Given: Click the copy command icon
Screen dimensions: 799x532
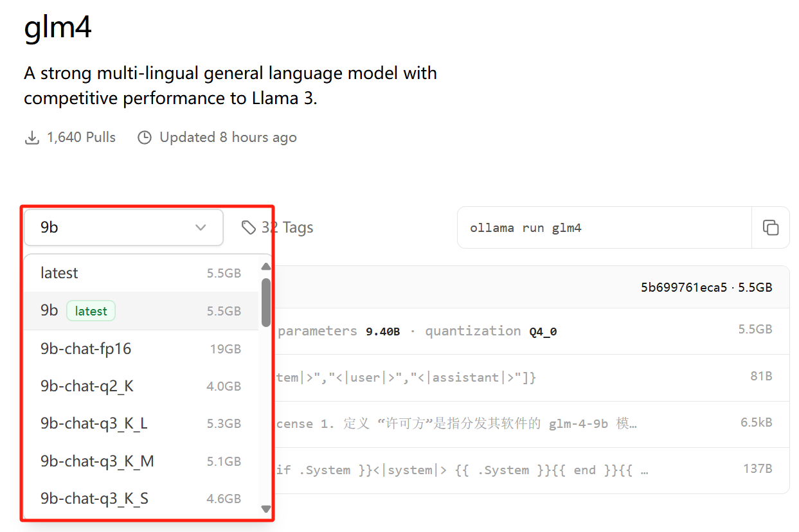Looking at the screenshot, I should click(x=770, y=227).
